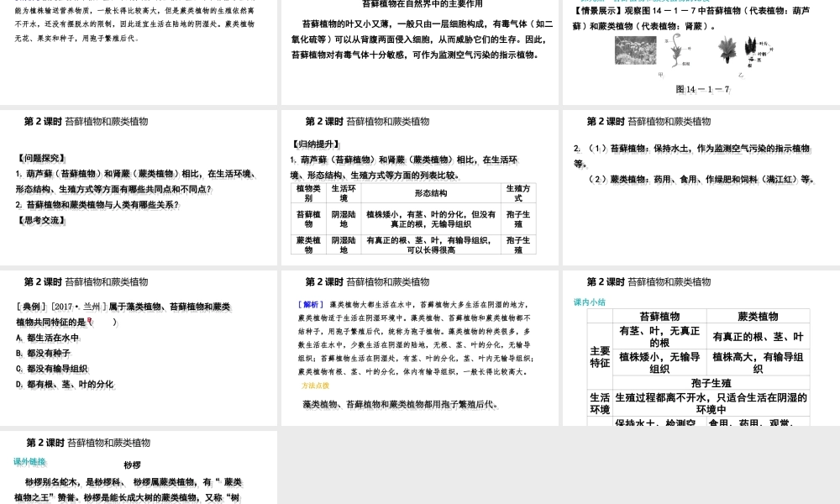The height and width of the screenshot is (504, 840).
Task: Click the moss photograph in 图14-1-7 slide
Action: (635, 50)
